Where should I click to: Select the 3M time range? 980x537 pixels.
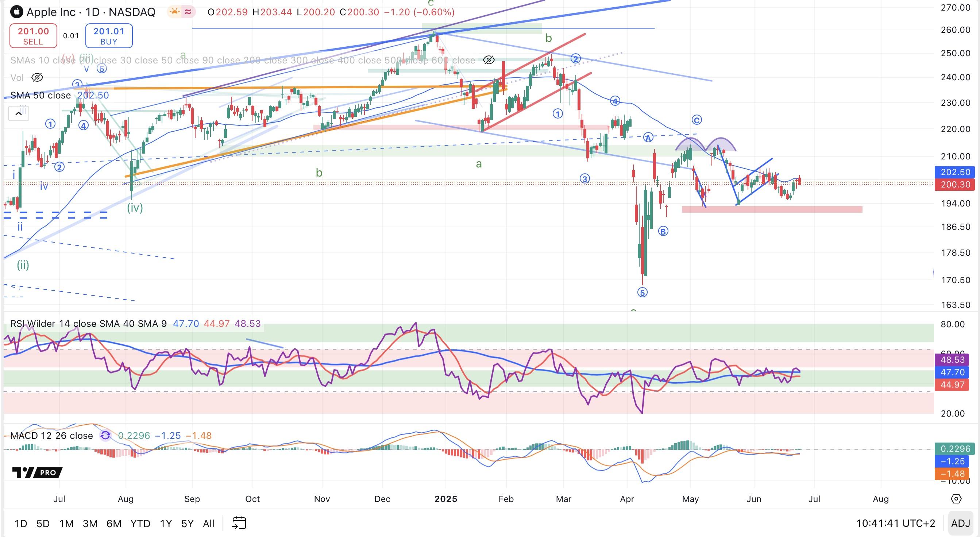(x=90, y=524)
